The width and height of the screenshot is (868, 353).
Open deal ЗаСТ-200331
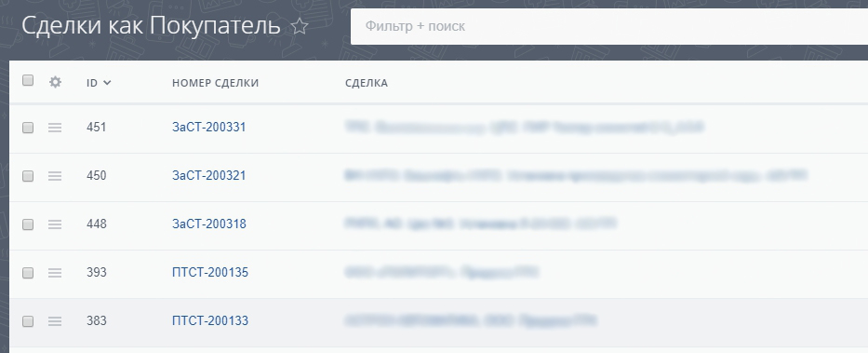(208, 127)
